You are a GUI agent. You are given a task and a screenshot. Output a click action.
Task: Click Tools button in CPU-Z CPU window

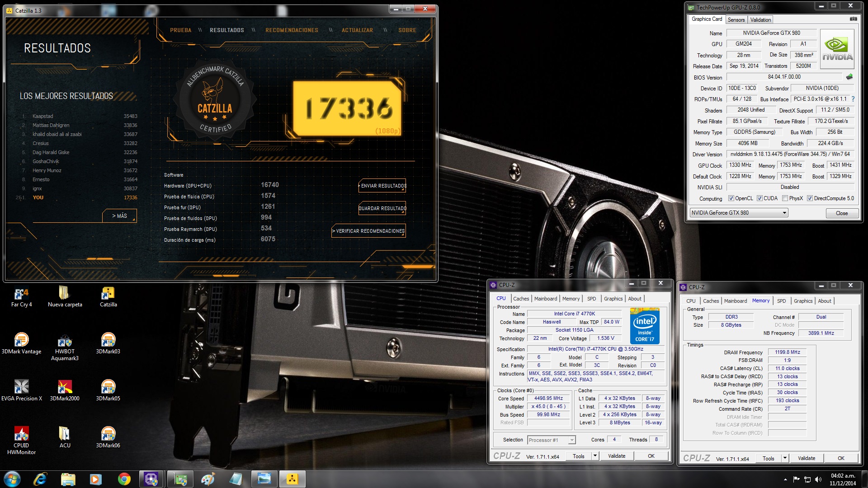(578, 456)
